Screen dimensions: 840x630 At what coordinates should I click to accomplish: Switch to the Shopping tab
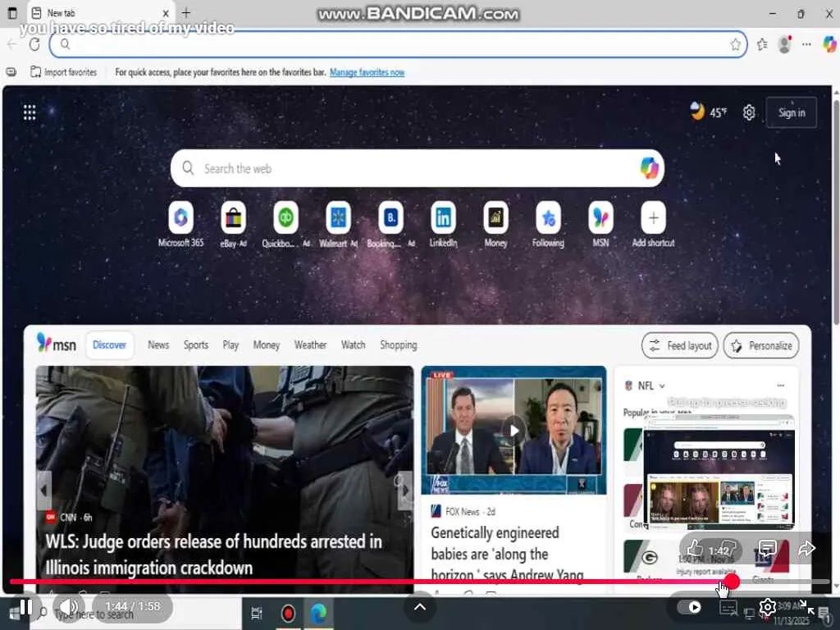point(398,345)
